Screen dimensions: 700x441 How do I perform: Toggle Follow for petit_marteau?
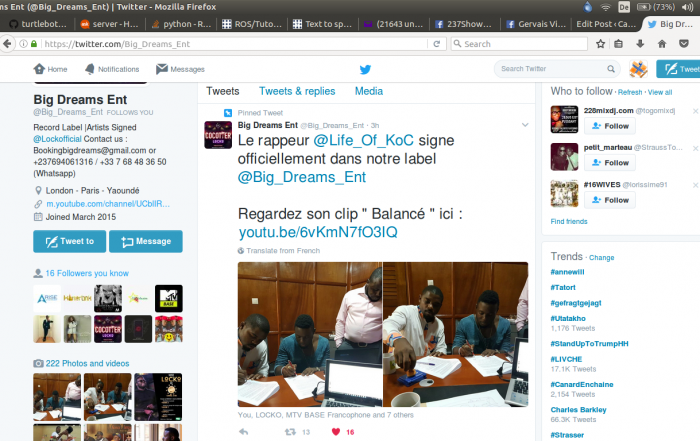tap(609, 162)
